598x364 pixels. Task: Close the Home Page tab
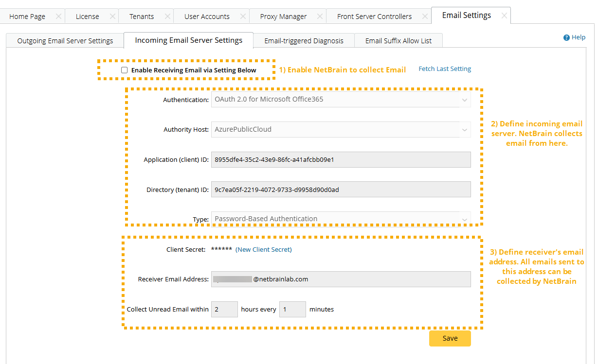[x=58, y=16]
